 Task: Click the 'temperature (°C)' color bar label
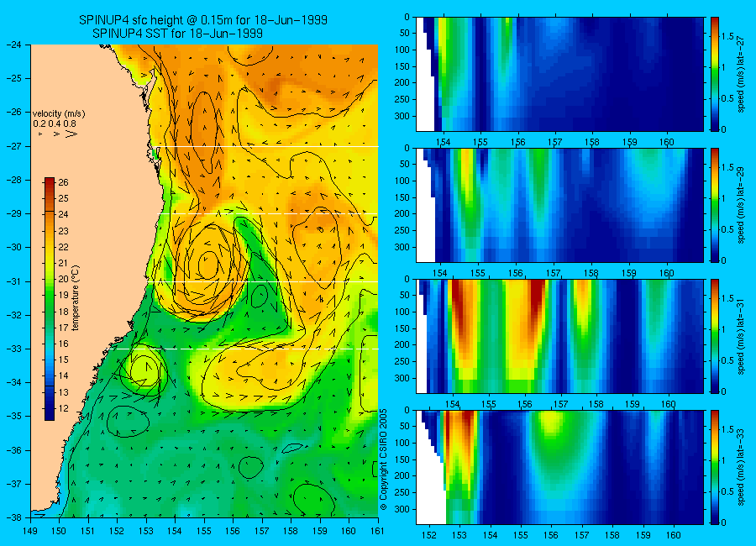(x=76, y=298)
